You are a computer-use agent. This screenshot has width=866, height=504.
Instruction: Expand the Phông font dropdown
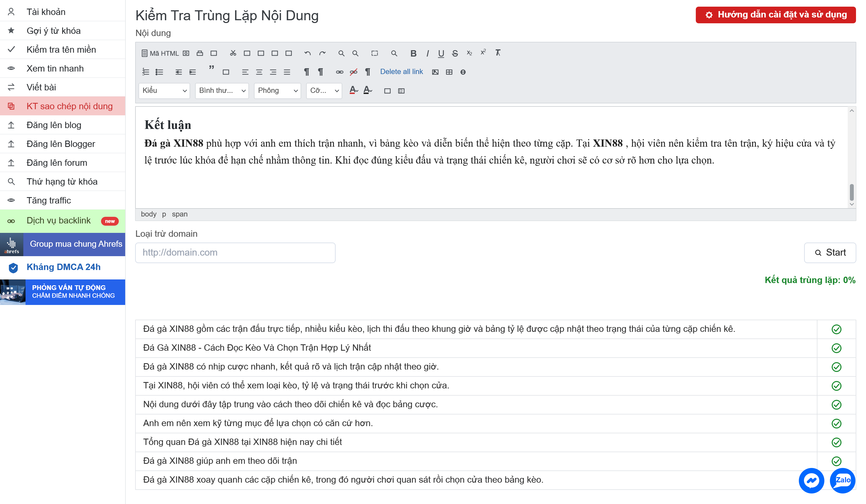277,91
